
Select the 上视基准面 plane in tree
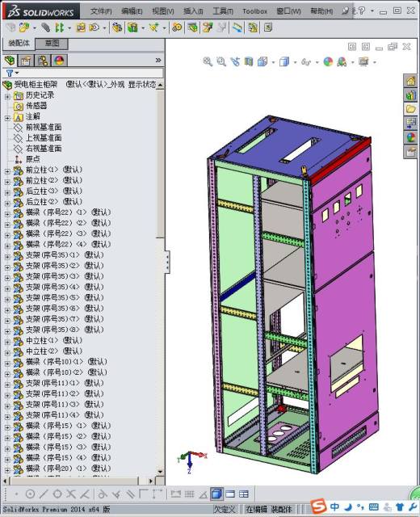tap(44, 138)
